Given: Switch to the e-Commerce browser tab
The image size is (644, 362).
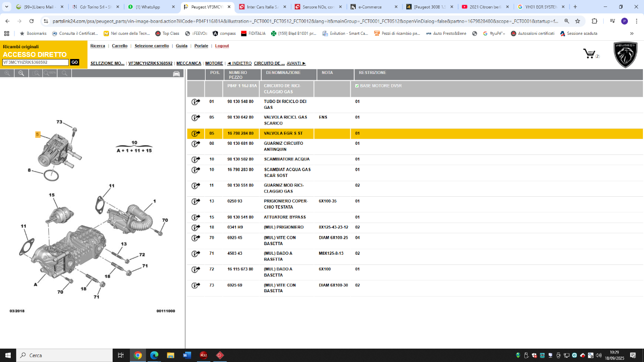Looking at the screenshot, I should click(374, 7).
